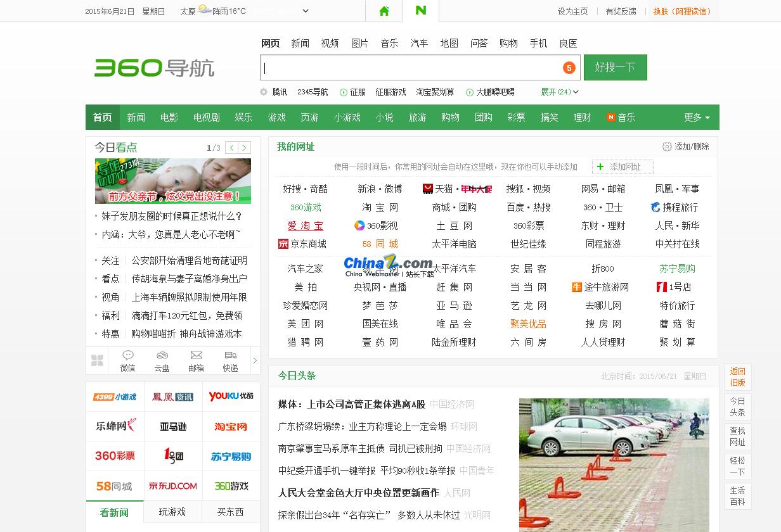
Task: Open 聚美优品 orange link
Action: pos(528,324)
